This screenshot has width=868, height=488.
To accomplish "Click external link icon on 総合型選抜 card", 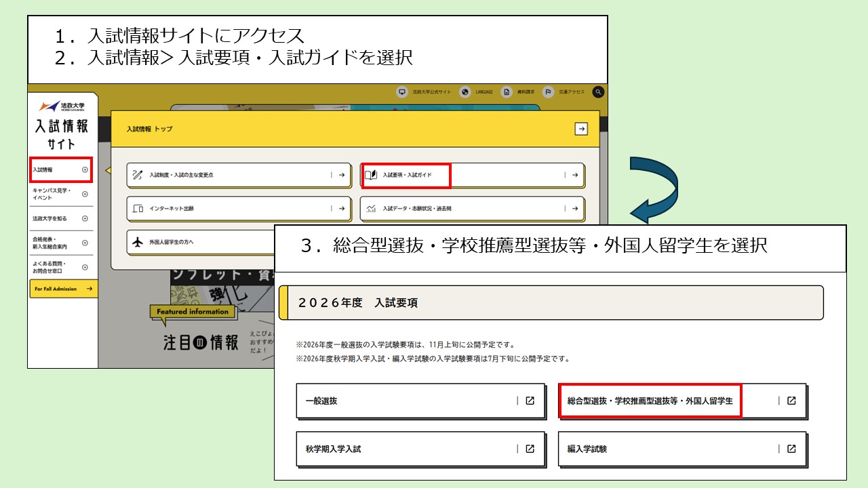I will [x=791, y=401].
